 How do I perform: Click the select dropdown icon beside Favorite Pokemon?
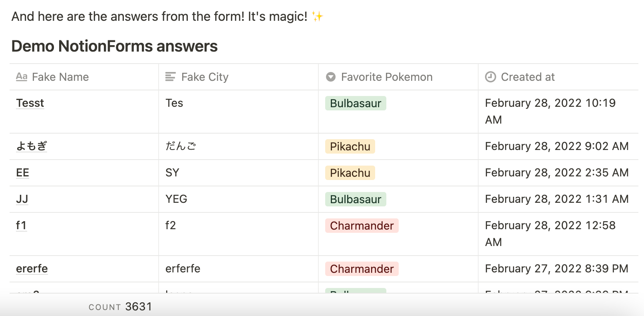(x=331, y=77)
